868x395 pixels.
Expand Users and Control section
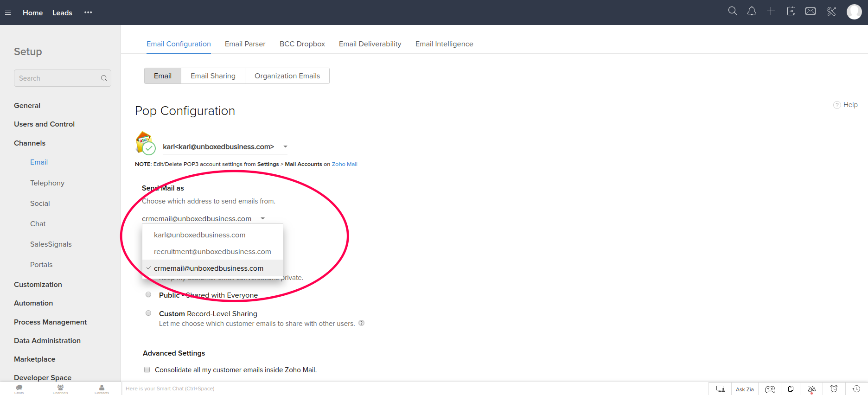click(44, 124)
